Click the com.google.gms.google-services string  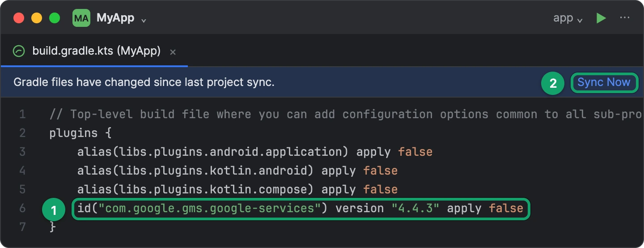pyautogui.click(x=210, y=208)
